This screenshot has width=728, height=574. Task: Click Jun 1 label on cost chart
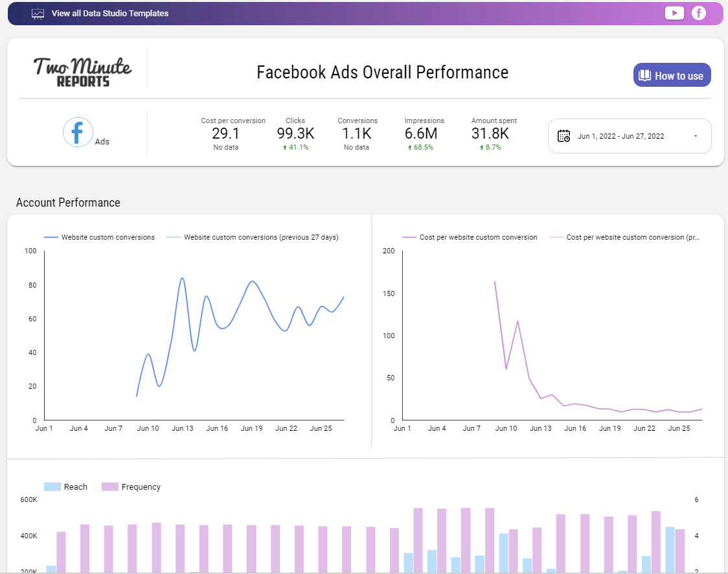tap(402, 428)
